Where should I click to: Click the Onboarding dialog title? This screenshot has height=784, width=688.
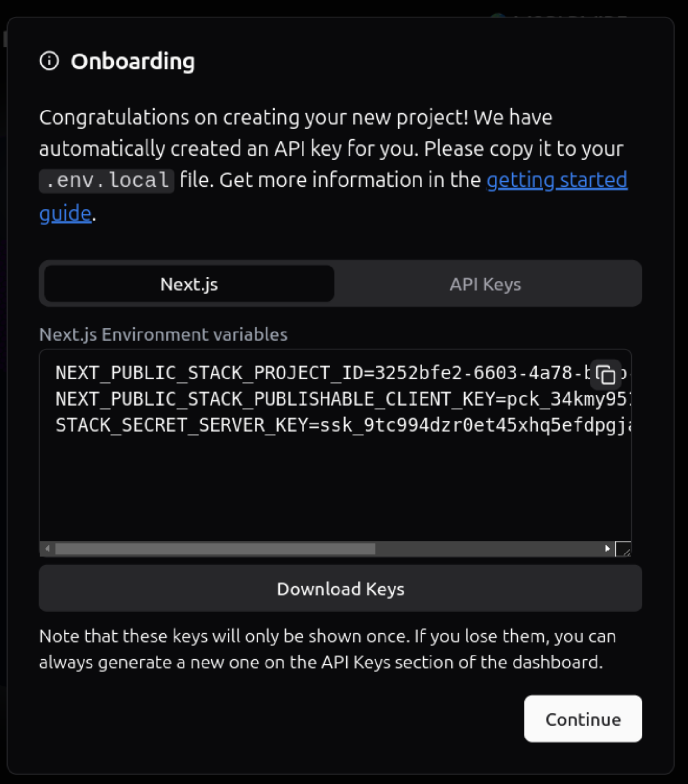pyautogui.click(x=133, y=61)
